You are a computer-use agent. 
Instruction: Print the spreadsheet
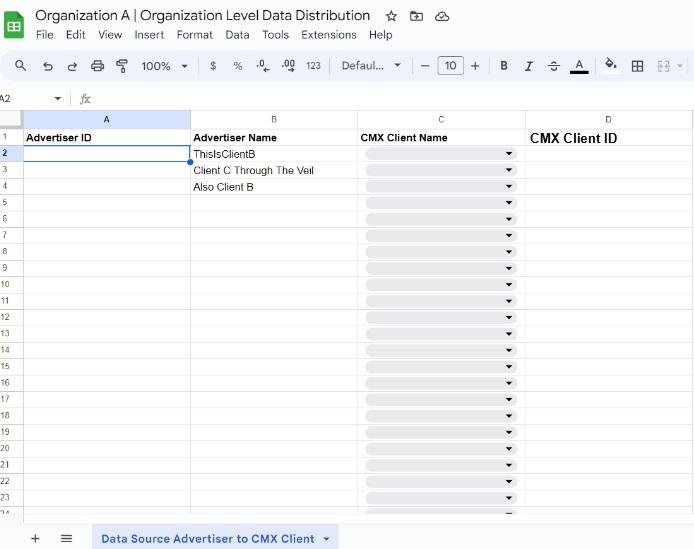pyautogui.click(x=97, y=66)
